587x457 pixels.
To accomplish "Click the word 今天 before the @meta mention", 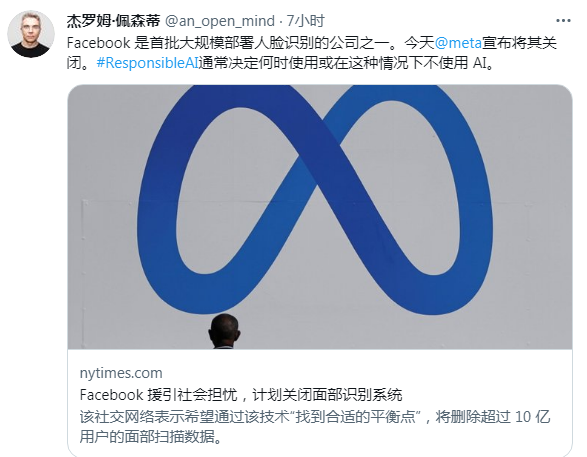I will (x=419, y=43).
